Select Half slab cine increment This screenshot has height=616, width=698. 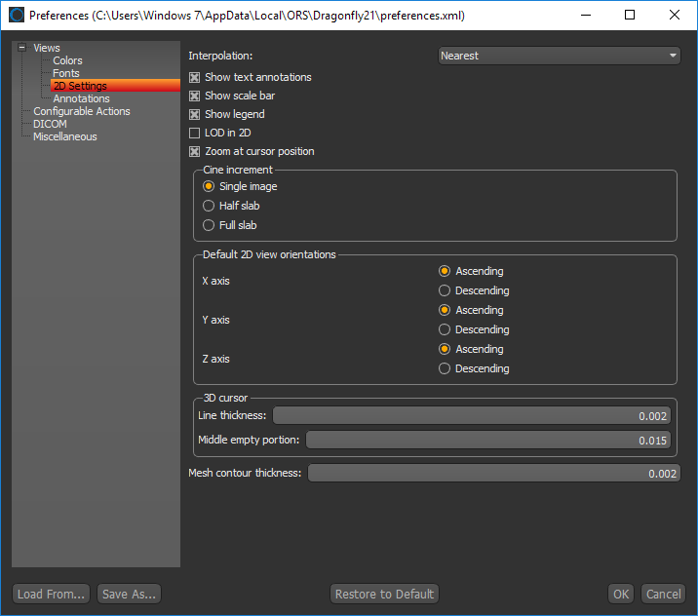pyautogui.click(x=209, y=206)
